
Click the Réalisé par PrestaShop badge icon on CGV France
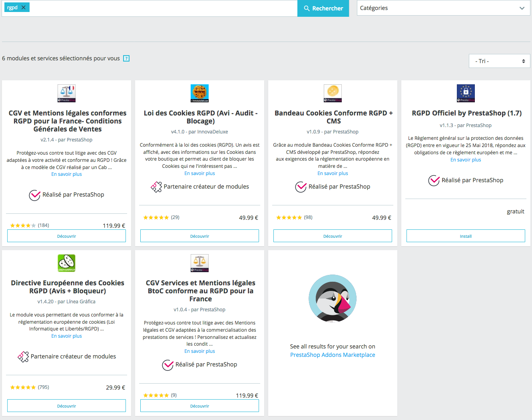(35, 195)
